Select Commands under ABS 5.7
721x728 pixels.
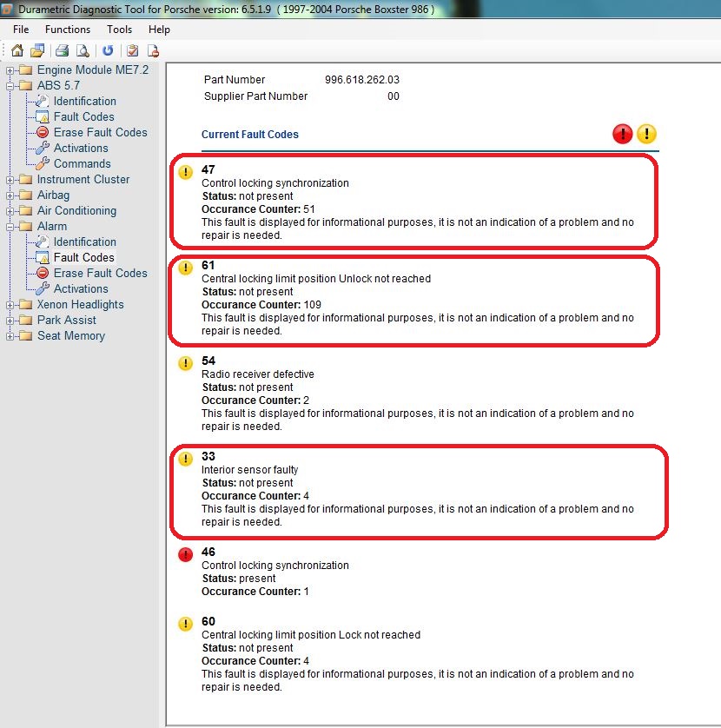click(x=82, y=163)
